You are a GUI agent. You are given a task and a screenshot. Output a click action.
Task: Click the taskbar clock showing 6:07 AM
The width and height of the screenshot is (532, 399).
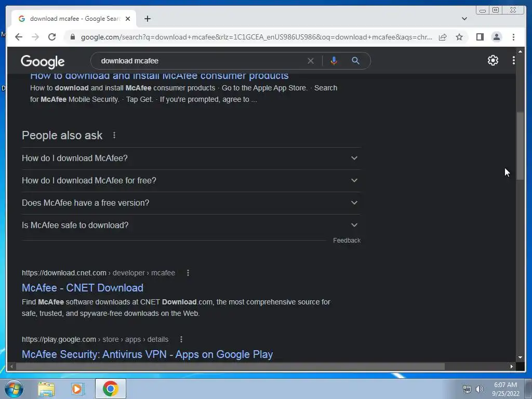tap(506, 389)
